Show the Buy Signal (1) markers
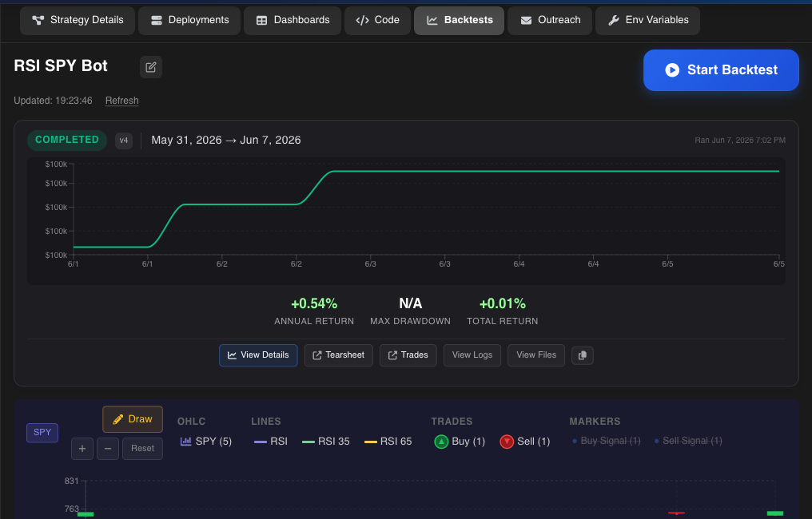 point(607,441)
